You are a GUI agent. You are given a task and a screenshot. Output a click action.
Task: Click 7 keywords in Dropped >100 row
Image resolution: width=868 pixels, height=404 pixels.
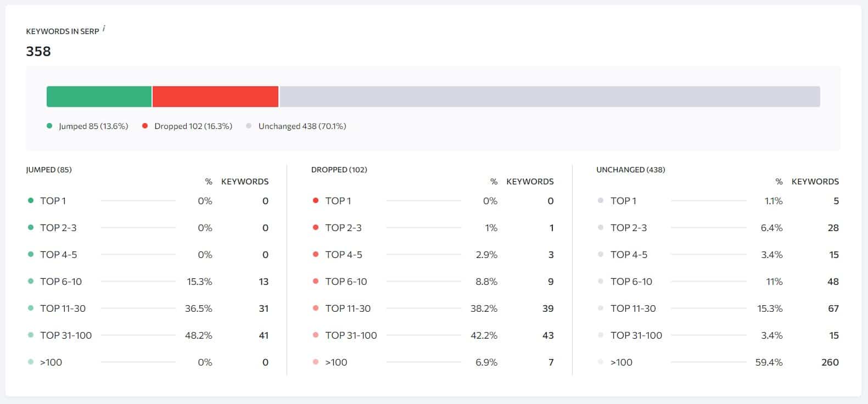[x=551, y=362]
